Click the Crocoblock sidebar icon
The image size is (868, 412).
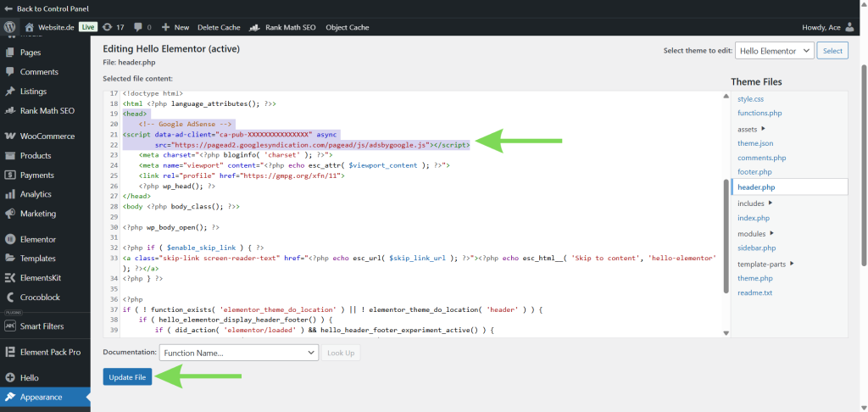(x=9, y=298)
